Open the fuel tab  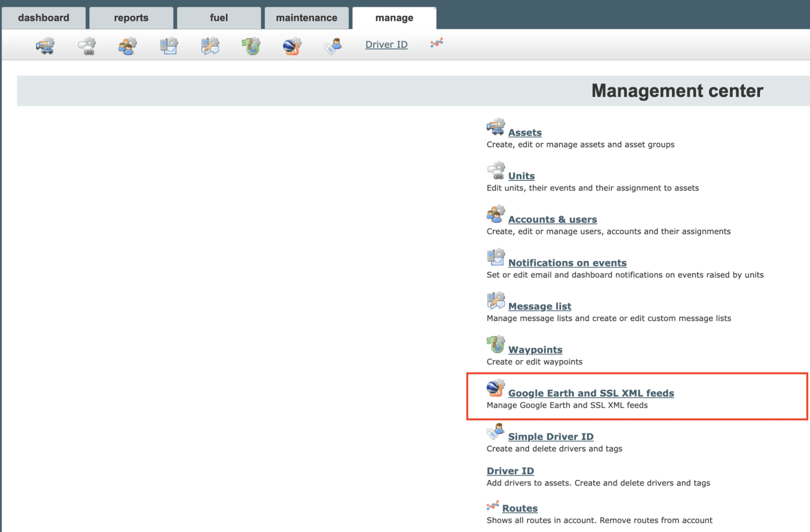tap(219, 17)
